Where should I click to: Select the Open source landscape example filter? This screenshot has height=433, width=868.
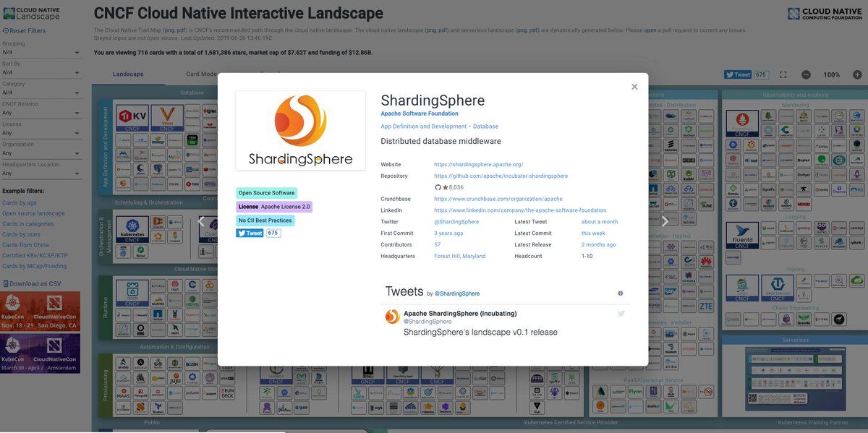(x=33, y=213)
